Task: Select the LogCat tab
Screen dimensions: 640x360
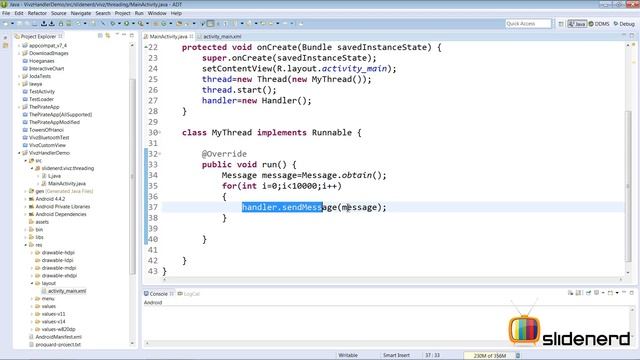Action: coord(189,293)
